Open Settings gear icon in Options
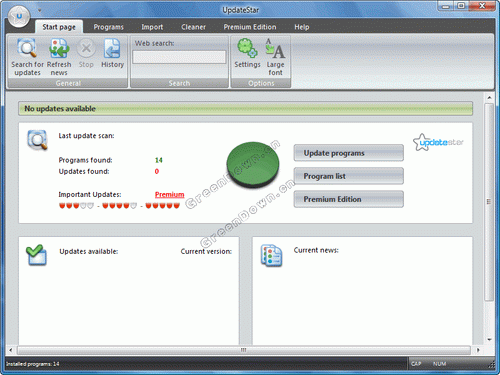This screenshot has height=375, width=500. [x=247, y=48]
